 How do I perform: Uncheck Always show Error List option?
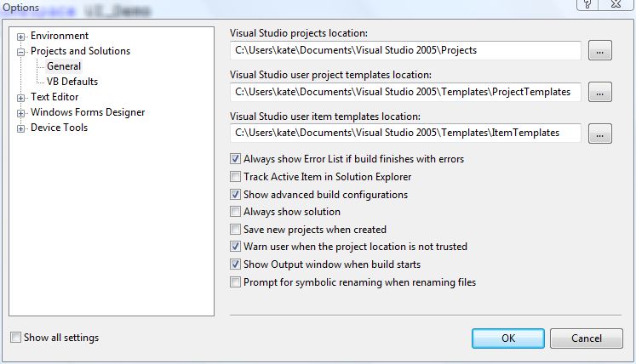[235, 158]
